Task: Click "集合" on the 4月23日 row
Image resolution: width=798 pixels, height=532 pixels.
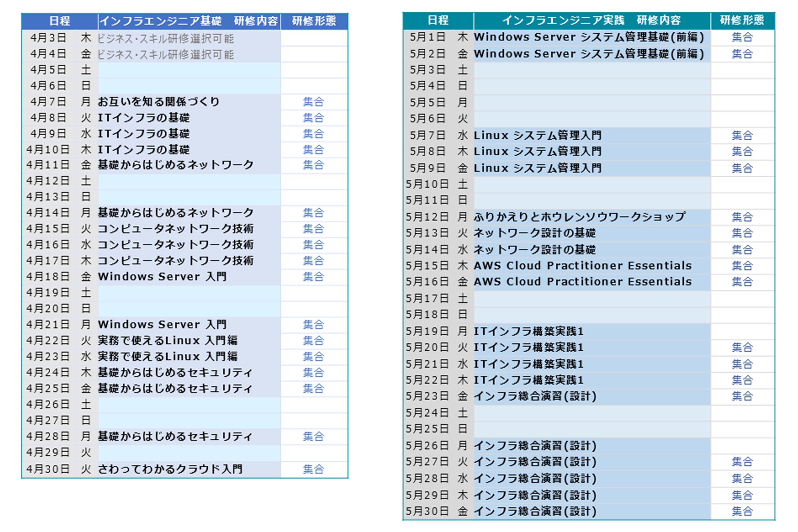Action: 314,357
